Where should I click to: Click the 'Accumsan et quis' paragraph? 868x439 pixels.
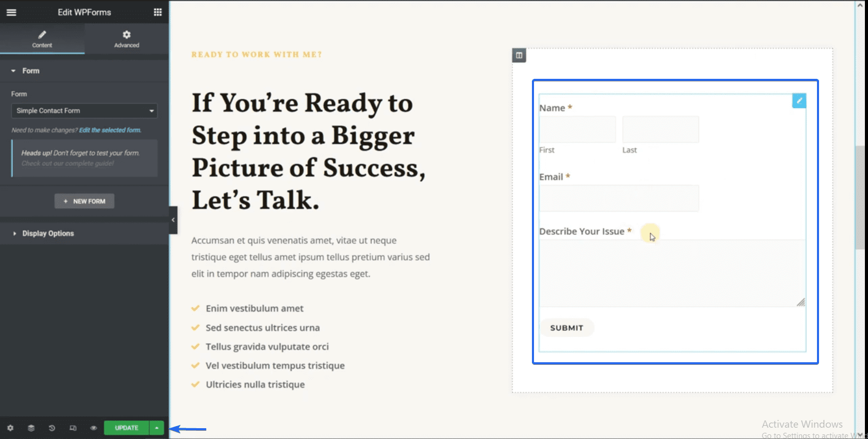[x=311, y=257]
